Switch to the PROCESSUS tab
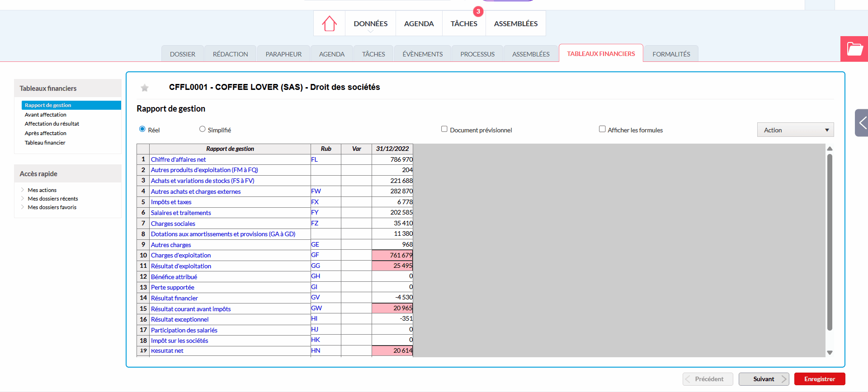Screen dimensions: 868x392 click(477, 54)
